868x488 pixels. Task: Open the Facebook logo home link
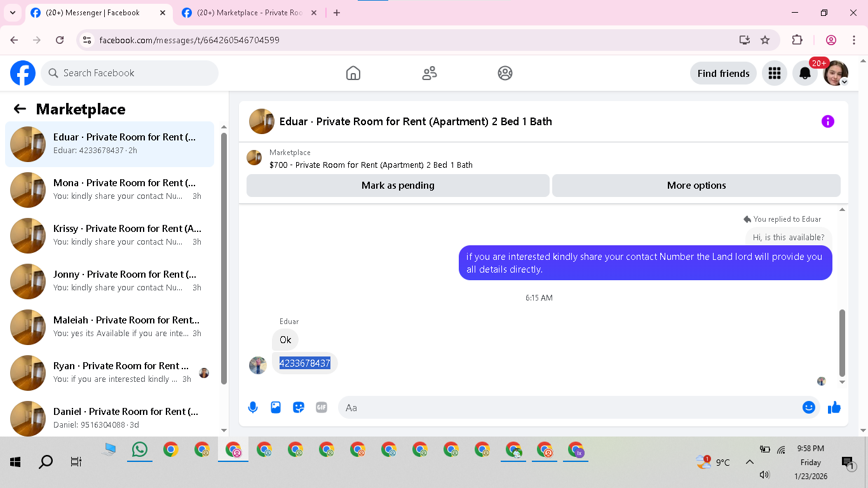[23, 73]
